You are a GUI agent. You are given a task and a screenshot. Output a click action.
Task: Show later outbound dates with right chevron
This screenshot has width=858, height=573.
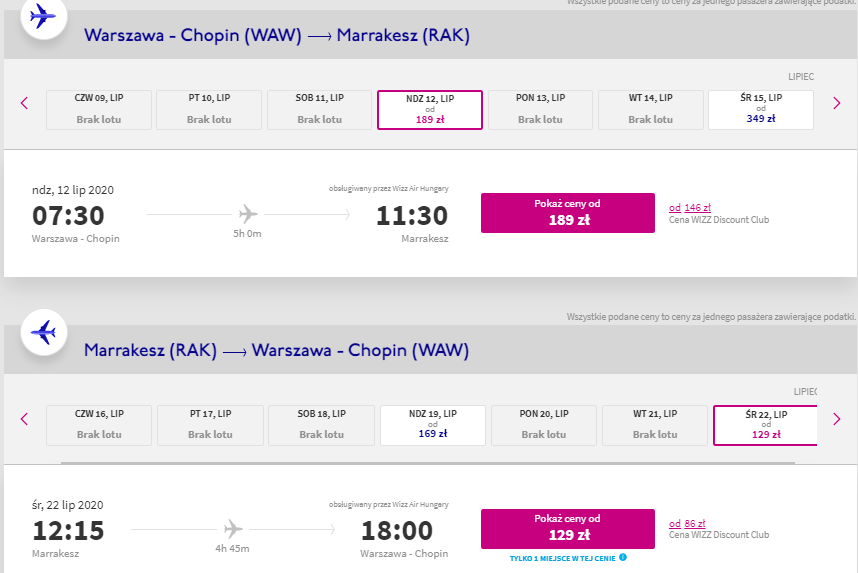[837, 103]
